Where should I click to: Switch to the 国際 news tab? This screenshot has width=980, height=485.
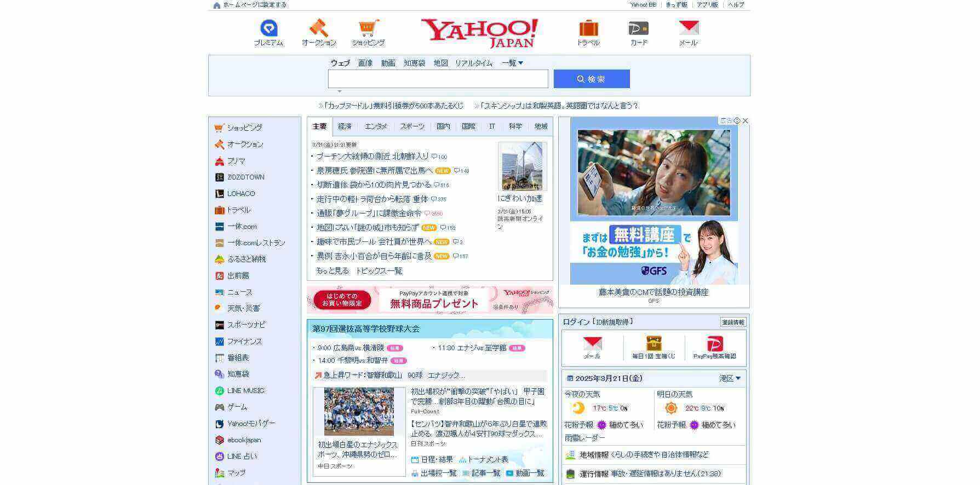pyautogui.click(x=468, y=126)
